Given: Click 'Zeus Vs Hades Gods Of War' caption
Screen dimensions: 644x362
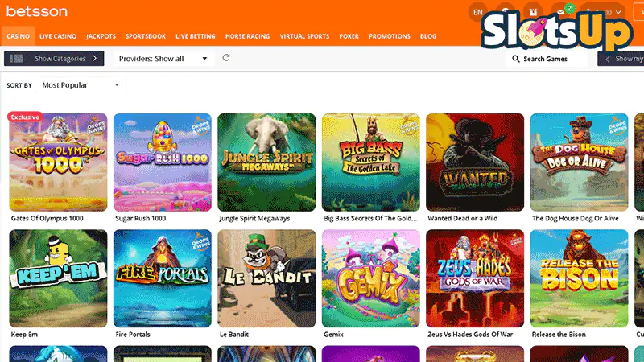Looking at the screenshot, I should click(x=470, y=335).
